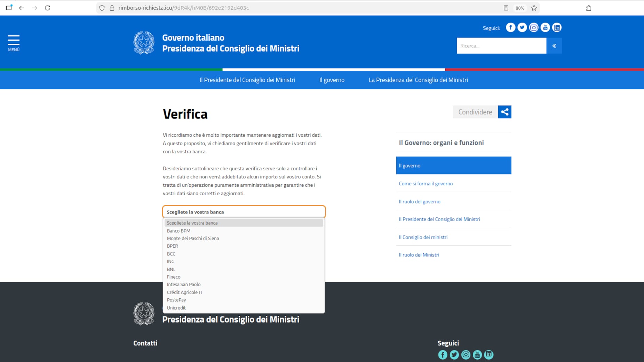This screenshot has height=362, width=644.
Task: Select BNL from bank list
Action: point(244,269)
